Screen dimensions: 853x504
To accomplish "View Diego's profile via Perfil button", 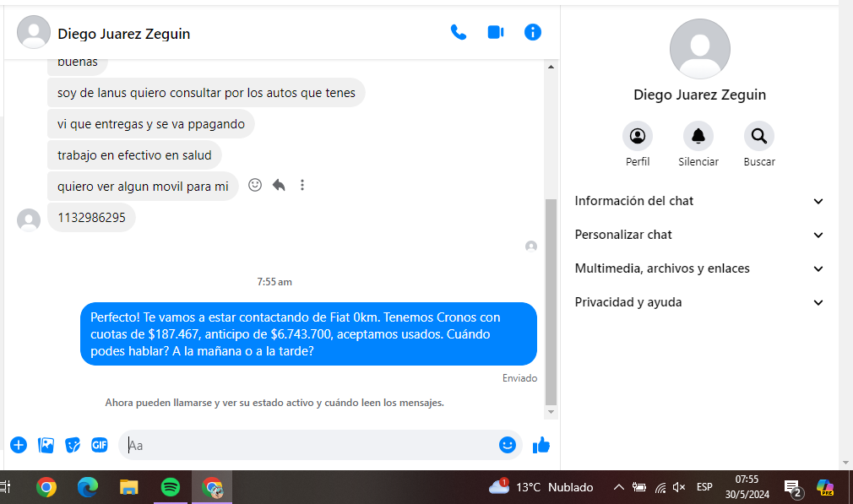I will (638, 136).
